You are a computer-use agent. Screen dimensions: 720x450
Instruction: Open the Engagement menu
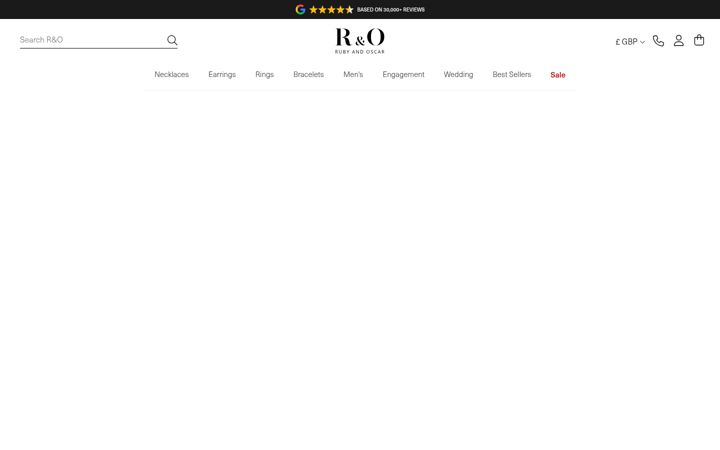coord(404,74)
